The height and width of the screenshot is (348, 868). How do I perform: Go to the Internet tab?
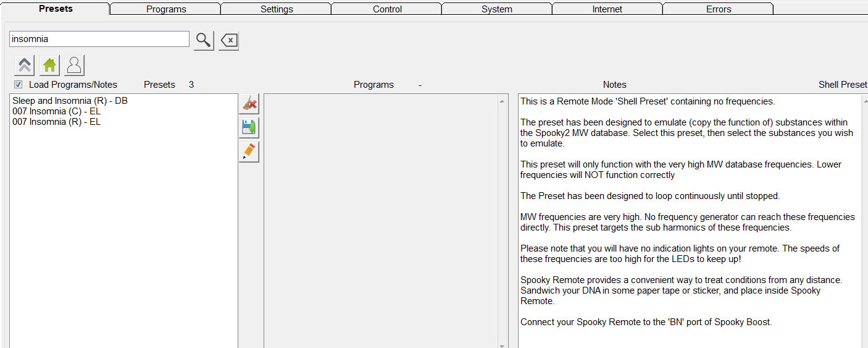click(x=607, y=9)
